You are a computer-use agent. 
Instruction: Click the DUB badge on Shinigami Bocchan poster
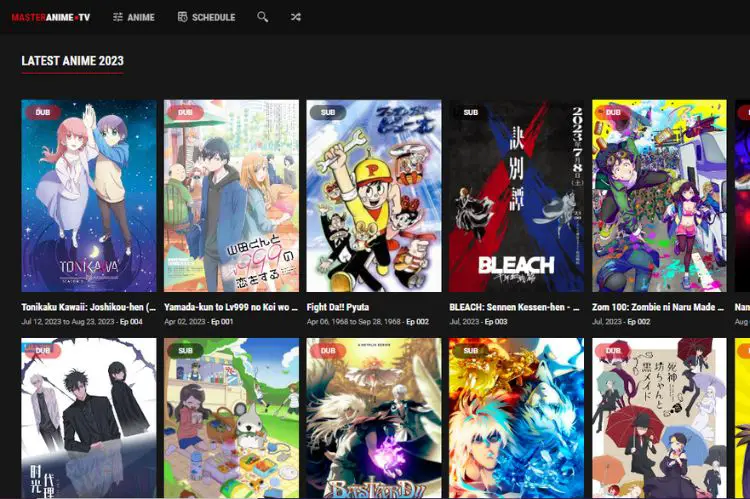pyautogui.click(x=613, y=351)
